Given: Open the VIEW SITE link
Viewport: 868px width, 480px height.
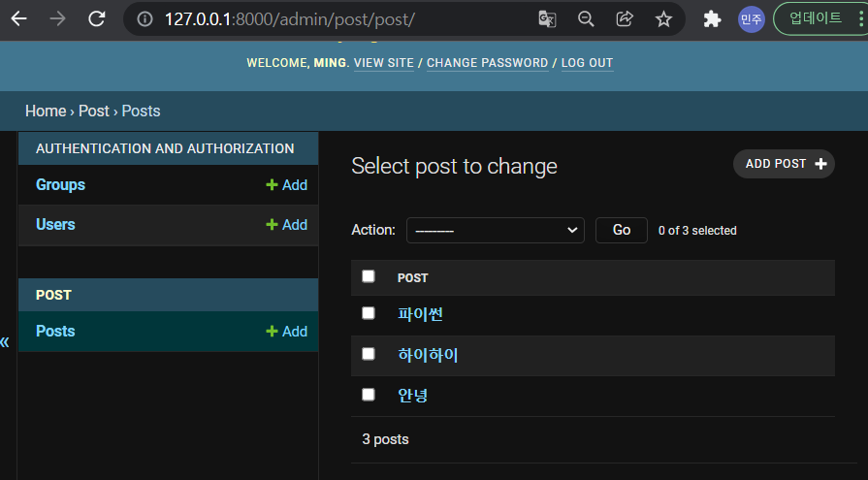Looking at the screenshot, I should (x=384, y=63).
